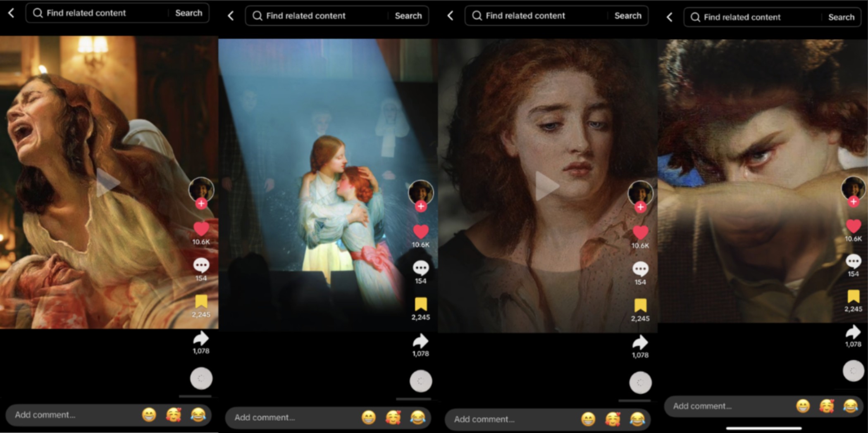Go back from the red-haired woman portrait video
This screenshot has width=868, height=433.
click(450, 16)
